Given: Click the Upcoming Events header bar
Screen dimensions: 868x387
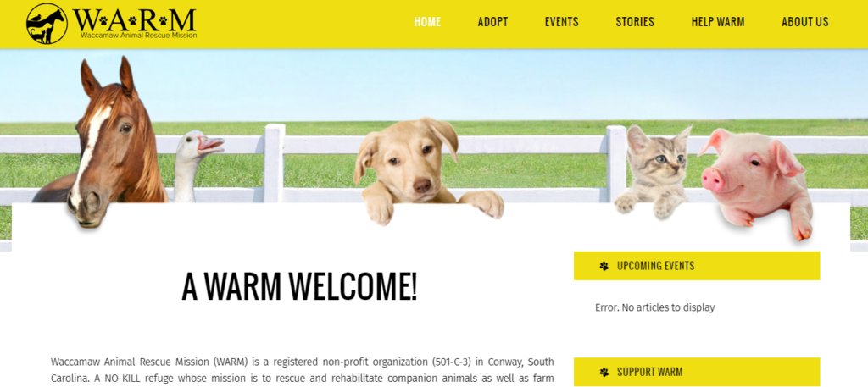Looking at the screenshot, I should click(697, 266).
